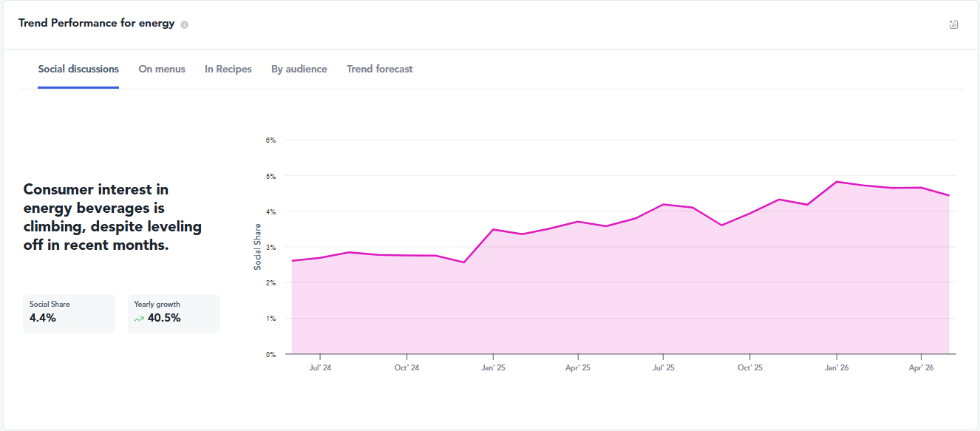Click the Social Share 4.4% stat card
980x431 pixels.
[69, 313]
